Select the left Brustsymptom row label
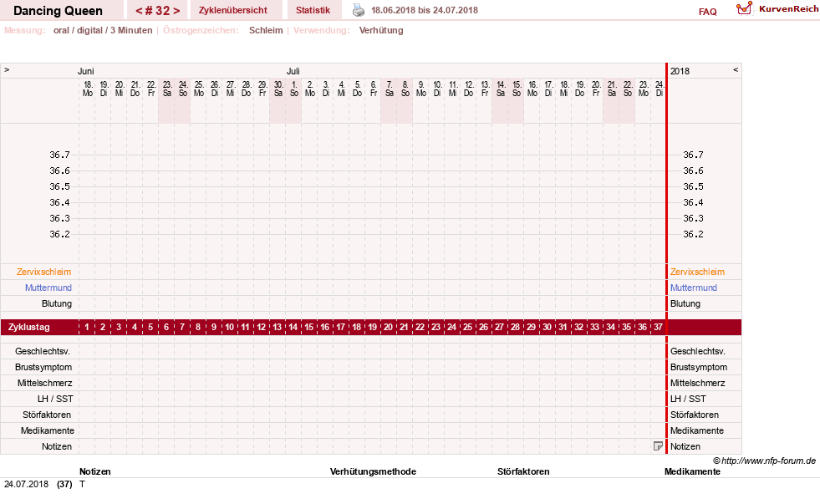The height and width of the screenshot is (504, 820). tap(43, 367)
